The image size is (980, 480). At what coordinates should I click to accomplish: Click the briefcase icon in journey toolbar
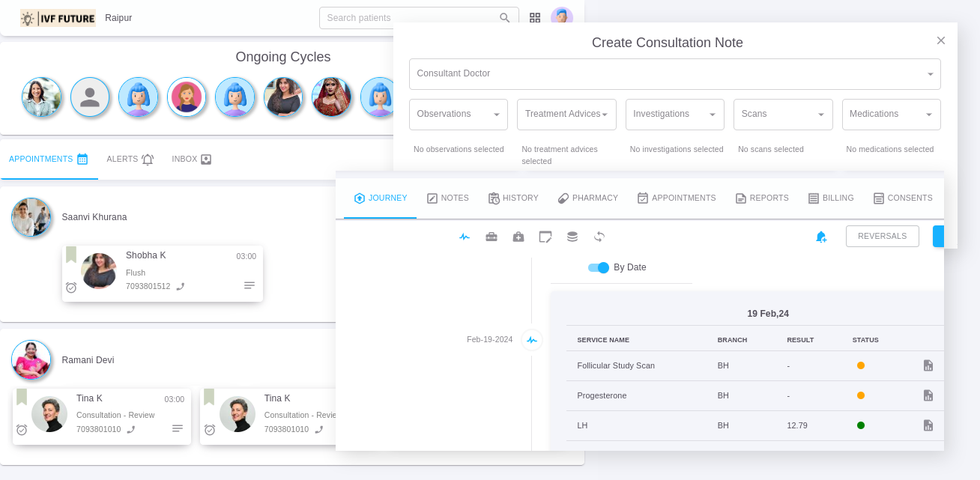pos(491,237)
